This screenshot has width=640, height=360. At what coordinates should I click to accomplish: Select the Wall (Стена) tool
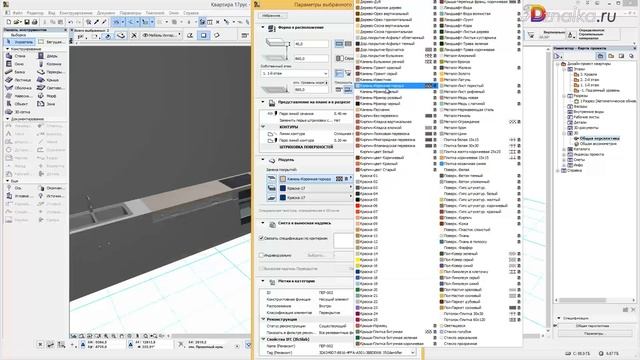pyautogui.click(x=16, y=56)
